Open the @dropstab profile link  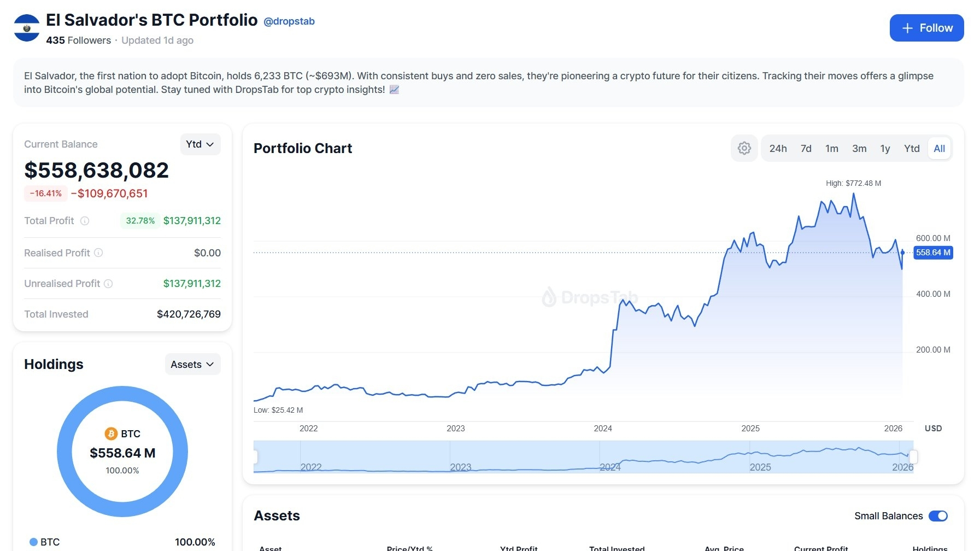click(289, 21)
